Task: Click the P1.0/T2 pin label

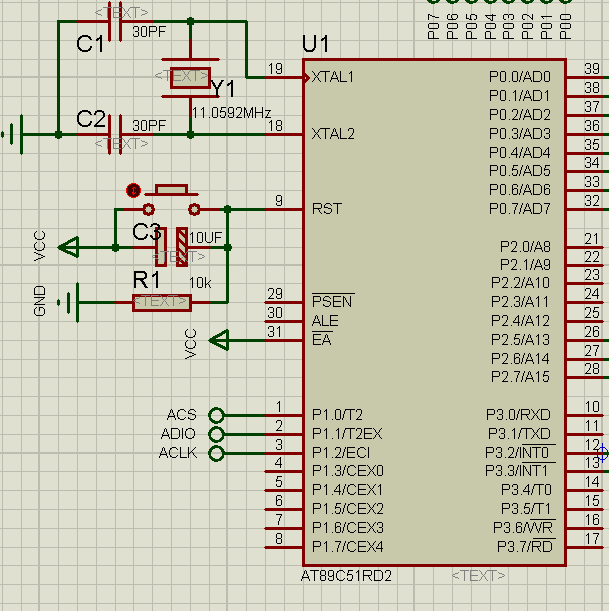Action: (x=337, y=415)
